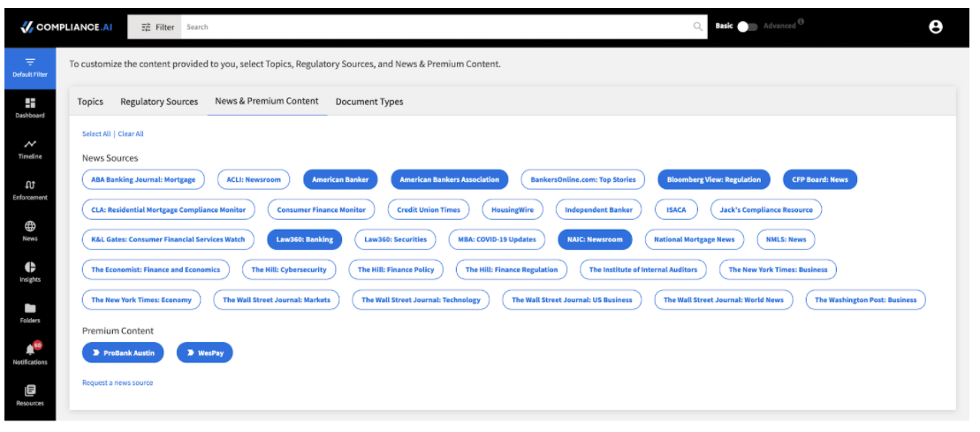Enable CLA: Residential Mortgage Compliance Monitor

click(x=168, y=209)
